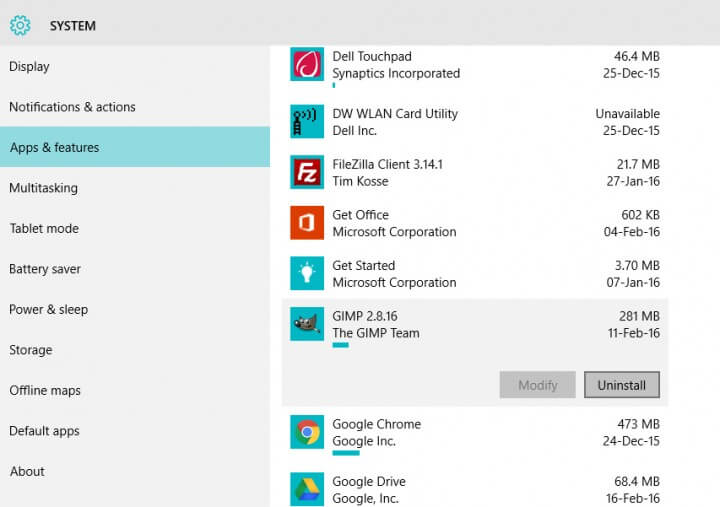Click the 602 KB size value

641,214
